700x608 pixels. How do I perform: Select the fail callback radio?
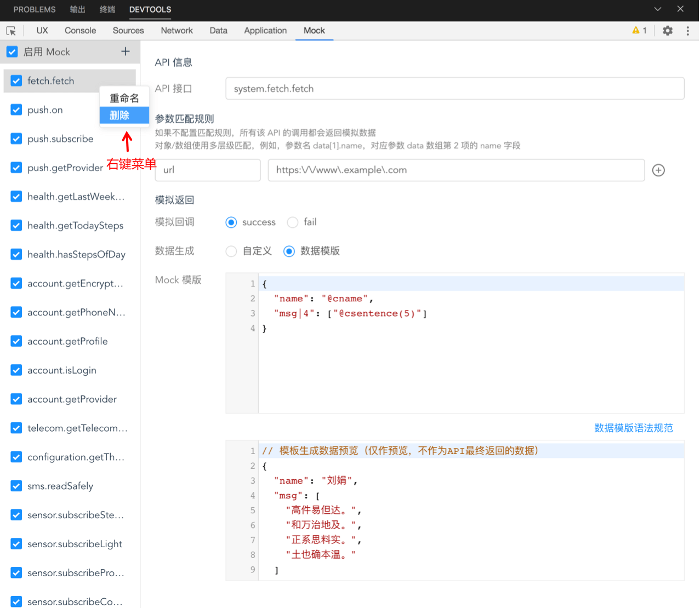pos(293,222)
